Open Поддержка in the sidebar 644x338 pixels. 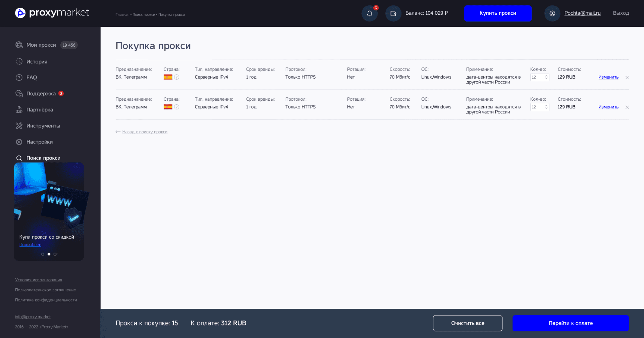click(x=41, y=94)
